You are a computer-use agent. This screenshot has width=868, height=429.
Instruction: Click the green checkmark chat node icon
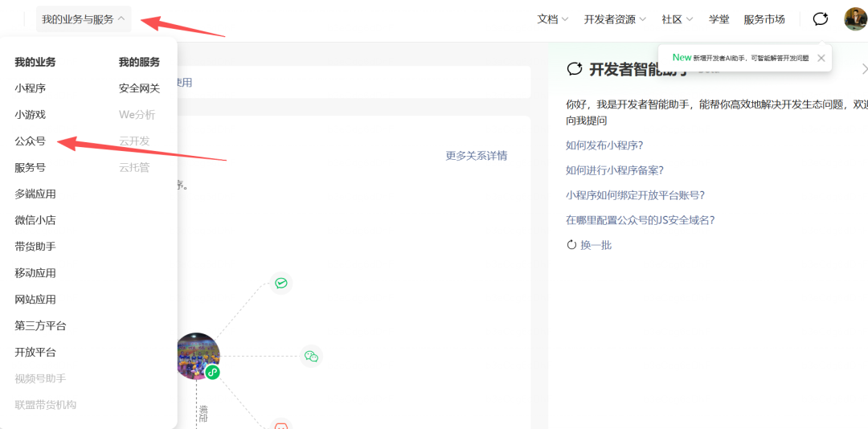(281, 284)
